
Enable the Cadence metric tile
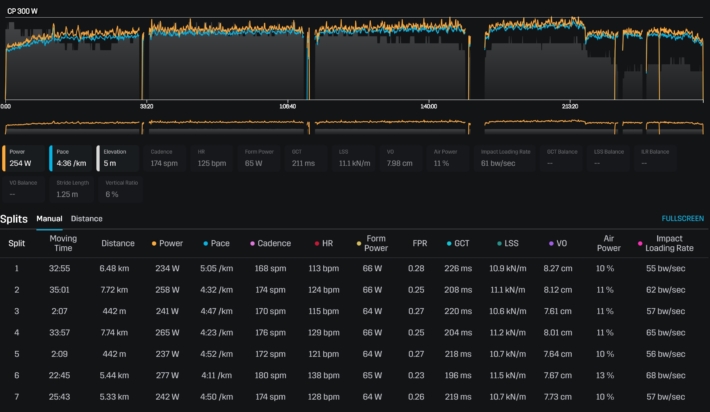(x=166, y=158)
